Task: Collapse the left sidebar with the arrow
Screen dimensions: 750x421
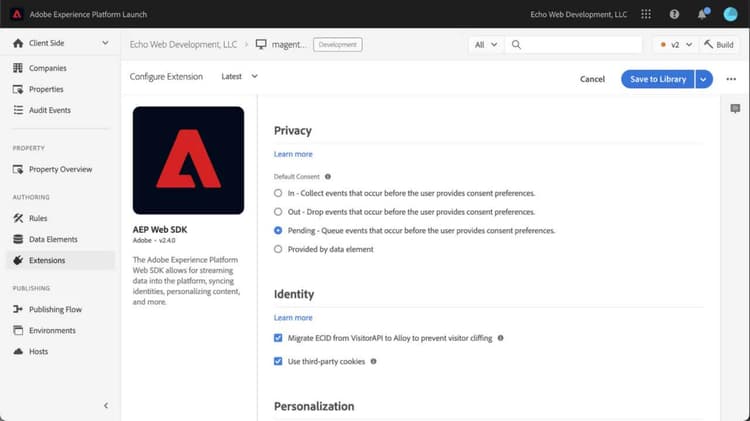Action: click(x=106, y=405)
